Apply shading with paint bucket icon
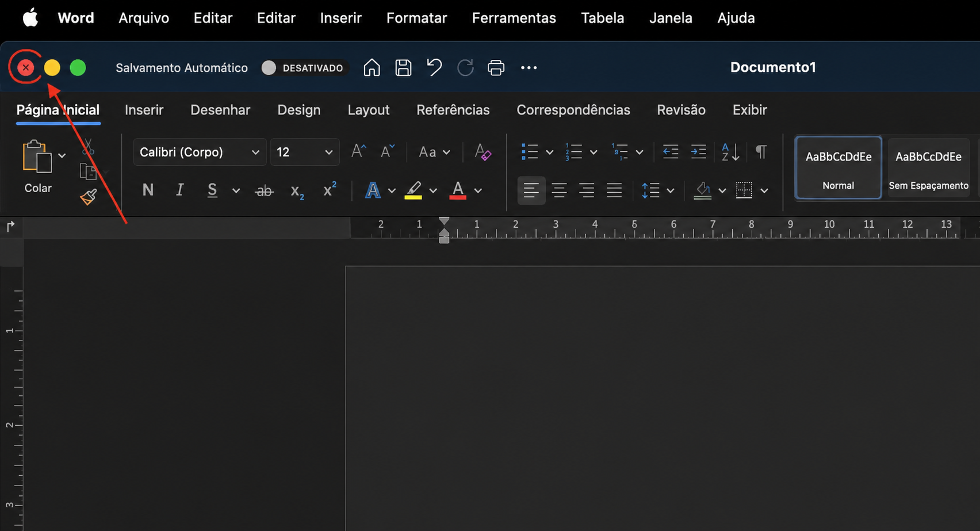Screen dimensions: 980x531 (x=702, y=190)
